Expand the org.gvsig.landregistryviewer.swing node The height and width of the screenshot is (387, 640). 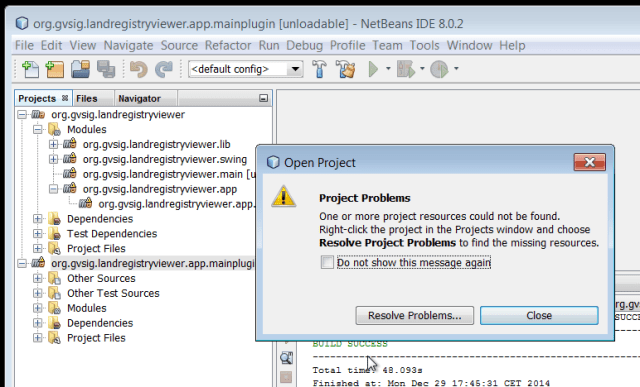coord(53,159)
